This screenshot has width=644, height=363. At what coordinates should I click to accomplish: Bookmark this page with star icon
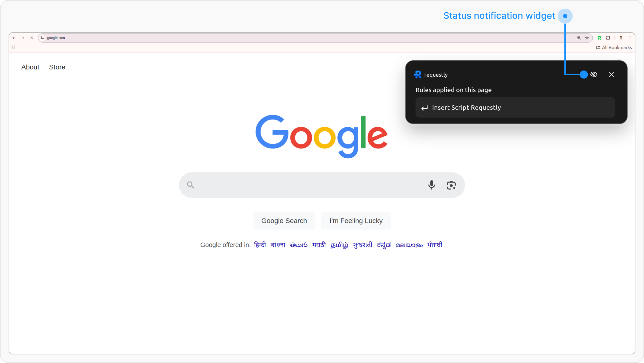point(587,38)
